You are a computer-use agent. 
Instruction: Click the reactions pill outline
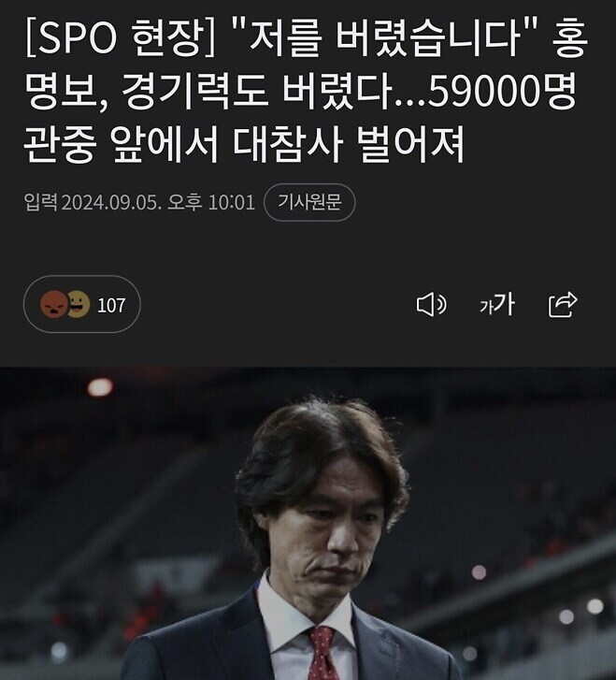[x=82, y=304]
